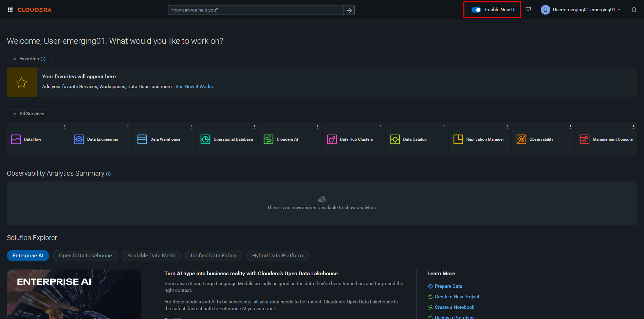Select the Hybrid Data Platform tab
The image size is (644, 319).
pos(277,256)
